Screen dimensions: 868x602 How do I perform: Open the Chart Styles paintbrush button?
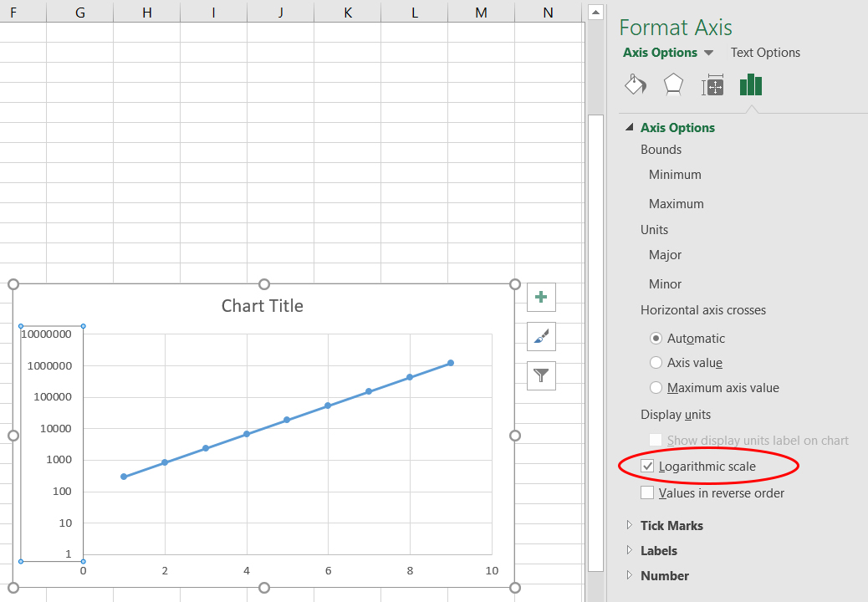coord(541,336)
